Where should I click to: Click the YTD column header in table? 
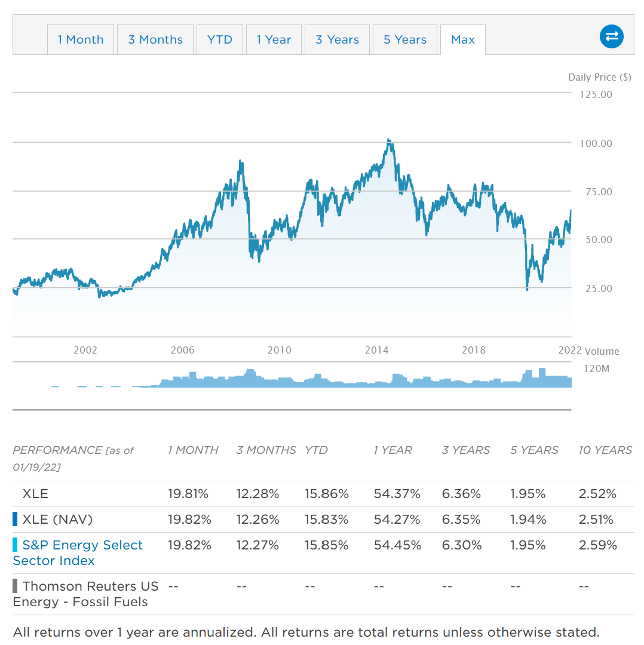[316, 450]
